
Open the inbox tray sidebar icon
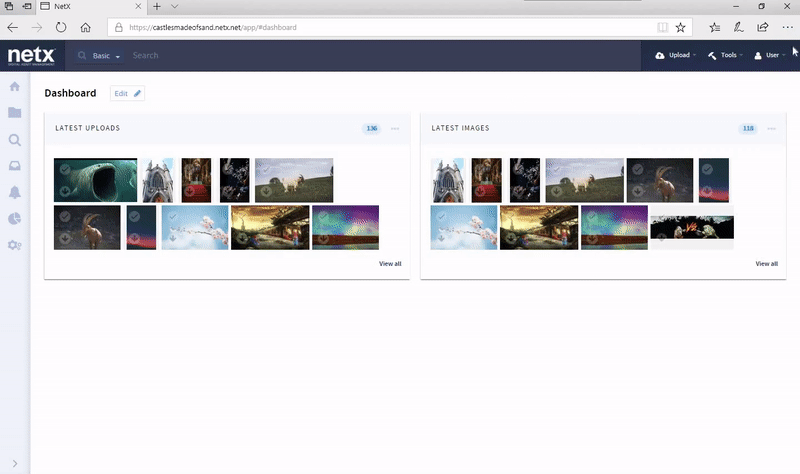tap(14, 166)
